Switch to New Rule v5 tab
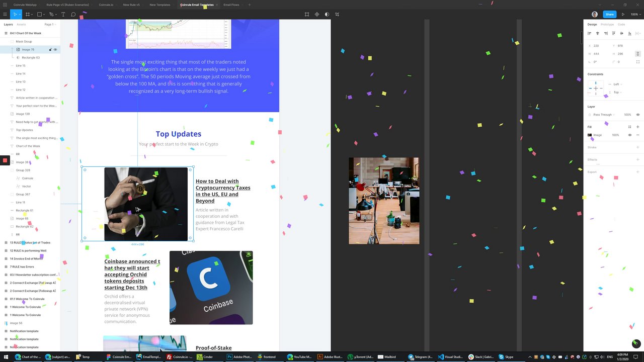Image resolution: width=644 pixels, height=362 pixels. 131,5
